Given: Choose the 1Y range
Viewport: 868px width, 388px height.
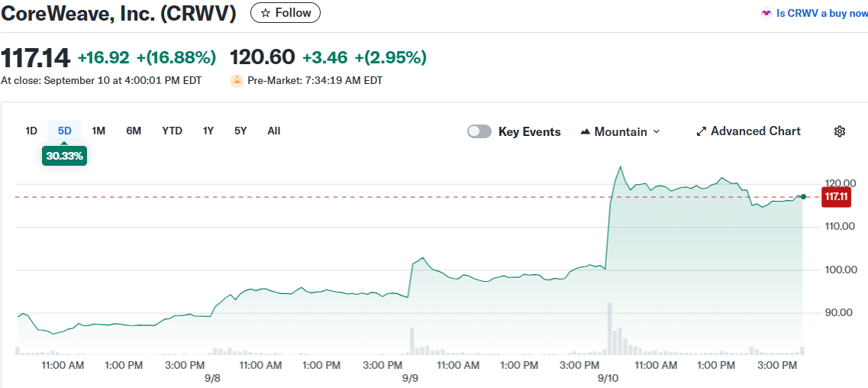Looking at the screenshot, I should (x=208, y=131).
